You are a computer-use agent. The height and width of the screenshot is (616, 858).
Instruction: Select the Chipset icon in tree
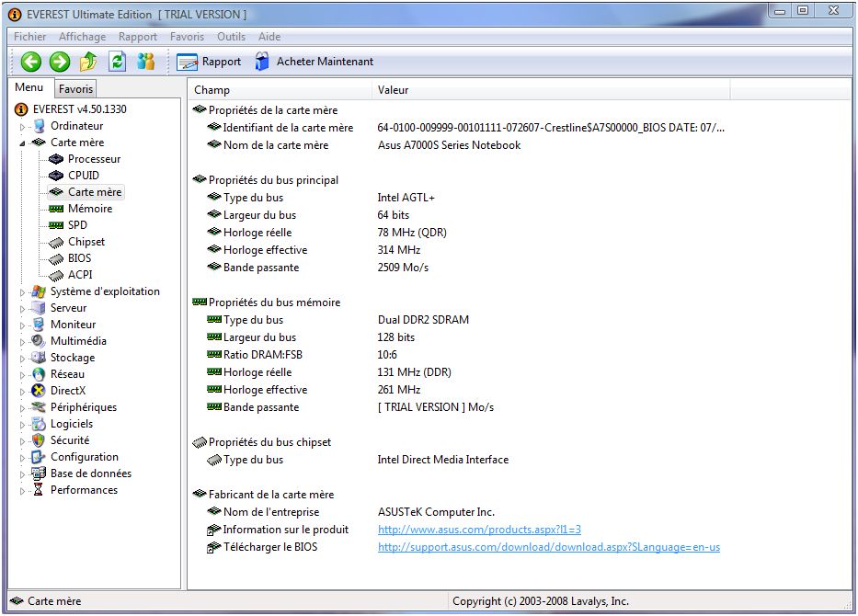point(56,242)
